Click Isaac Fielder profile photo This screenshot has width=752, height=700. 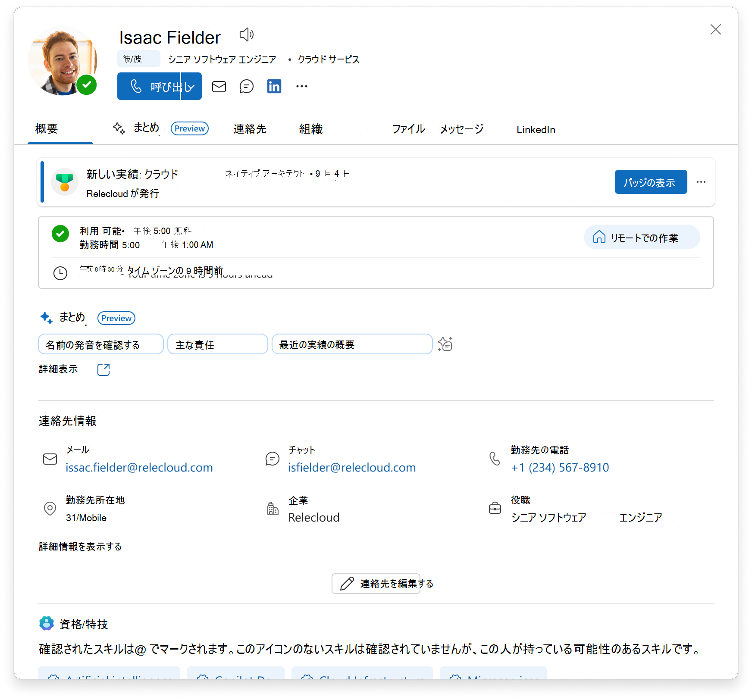(x=62, y=61)
